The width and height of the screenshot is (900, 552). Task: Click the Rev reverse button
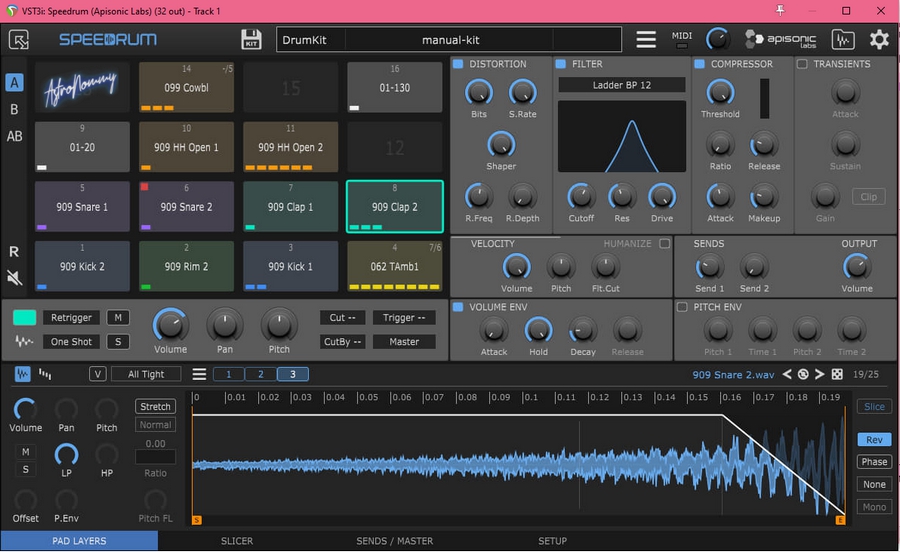873,440
